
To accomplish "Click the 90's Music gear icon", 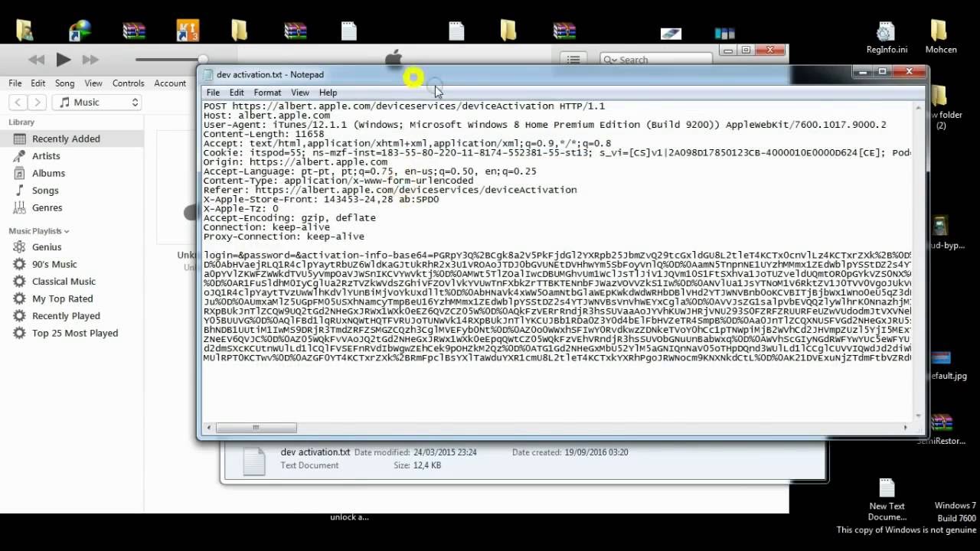I will click(19, 264).
